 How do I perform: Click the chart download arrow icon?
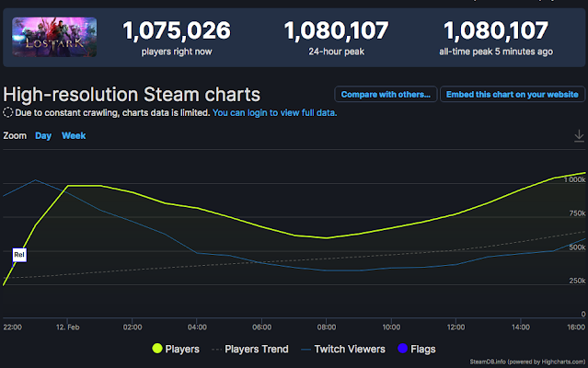(x=579, y=136)
